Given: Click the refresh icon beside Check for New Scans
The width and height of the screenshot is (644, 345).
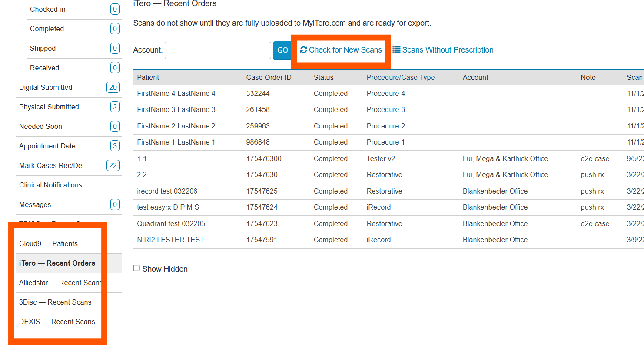Looking at the screenshot, I should (303, 50).
